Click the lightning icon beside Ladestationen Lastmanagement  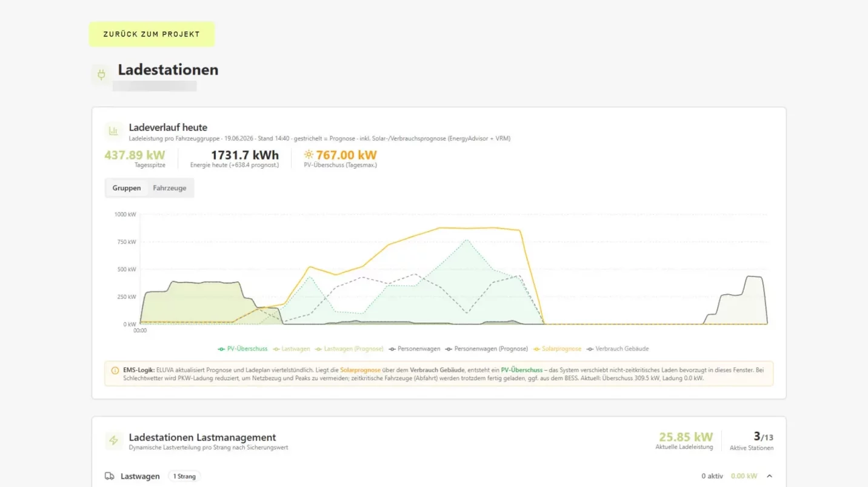click(113, 440)
